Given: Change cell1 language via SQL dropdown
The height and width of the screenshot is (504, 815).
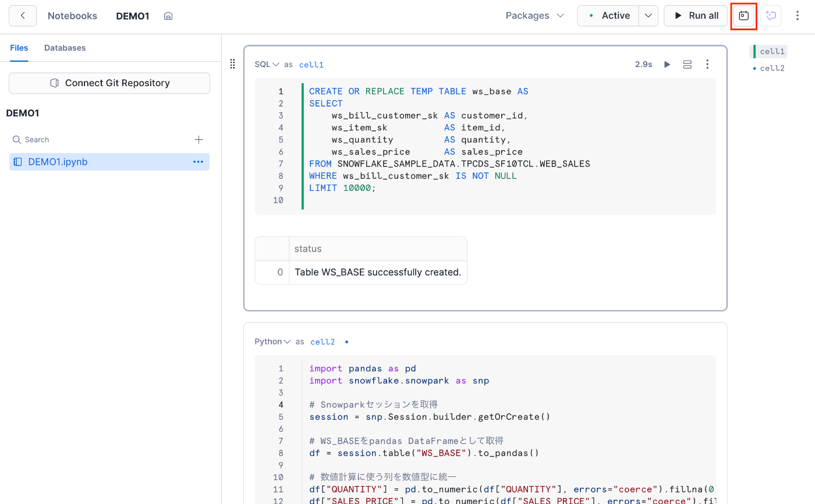Looking at the screenshot, I should [267, 65].
